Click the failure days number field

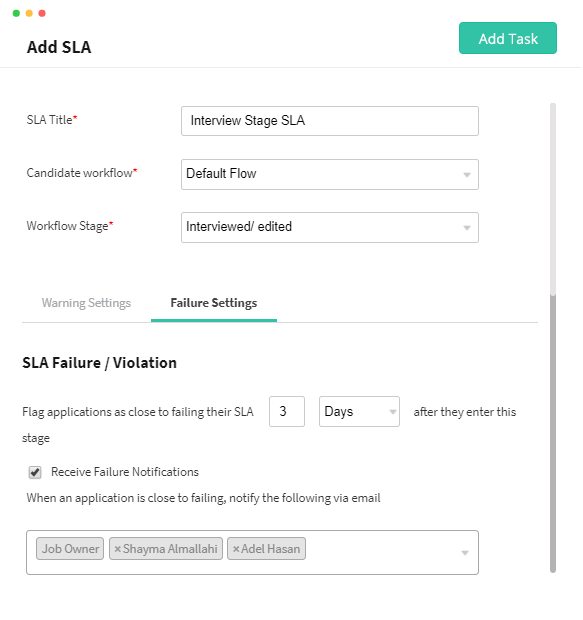click(x=288, y=412)
